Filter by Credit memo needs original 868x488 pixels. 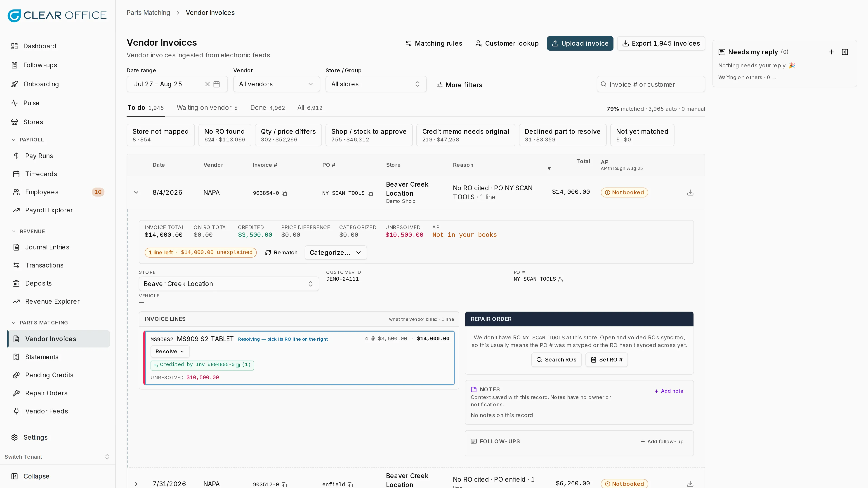(465, 135)
